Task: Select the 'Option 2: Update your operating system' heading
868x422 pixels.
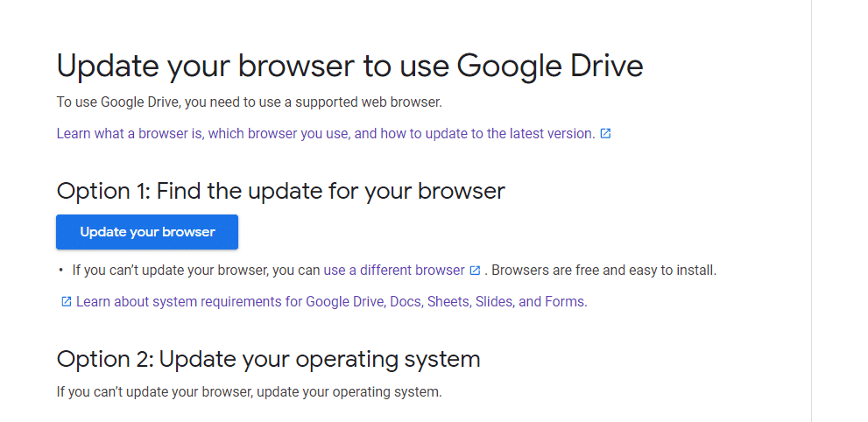Action: coord(269,360)
